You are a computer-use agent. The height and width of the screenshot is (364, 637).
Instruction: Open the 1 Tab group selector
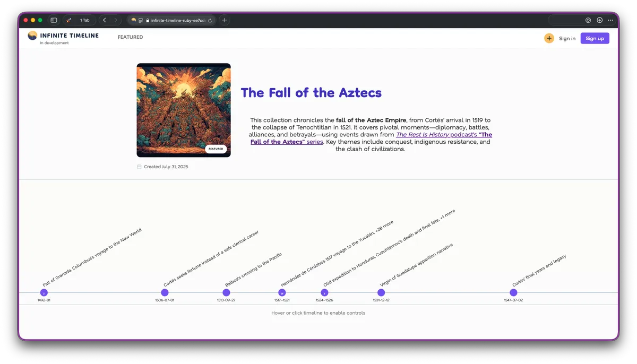point(80,20)
